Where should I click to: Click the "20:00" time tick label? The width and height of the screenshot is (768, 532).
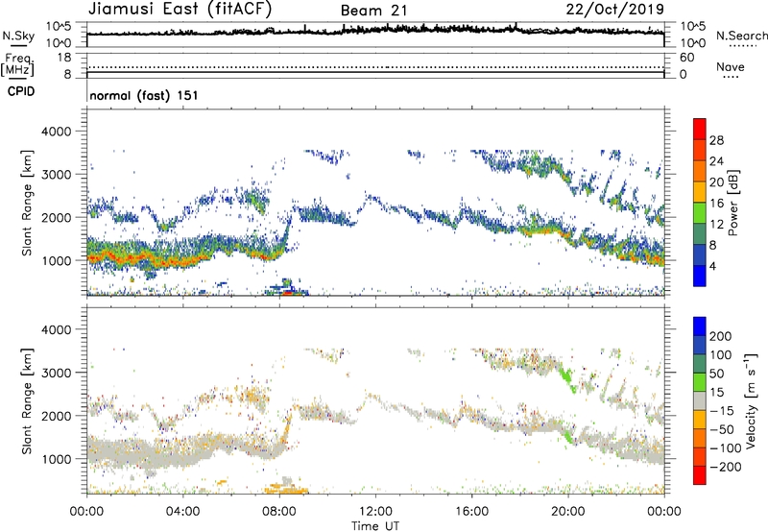567,512
